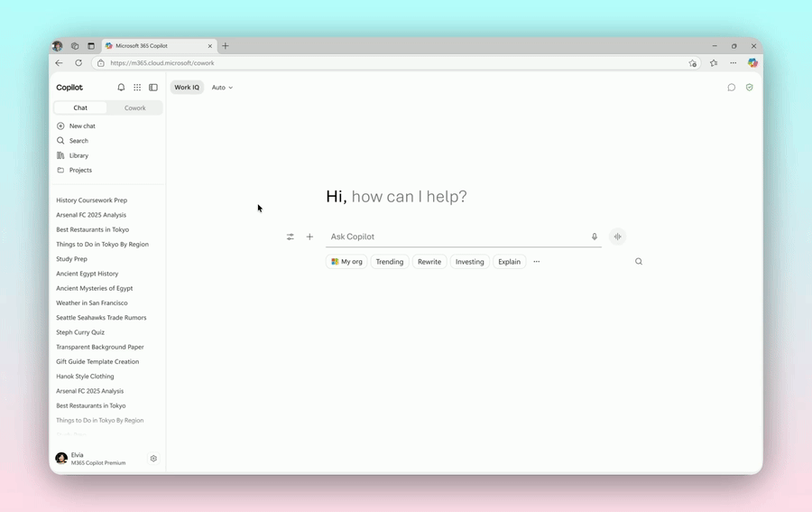Open a new browser tab
The height and width of the screenshot is (512, 812).
[x=226, y=46]
